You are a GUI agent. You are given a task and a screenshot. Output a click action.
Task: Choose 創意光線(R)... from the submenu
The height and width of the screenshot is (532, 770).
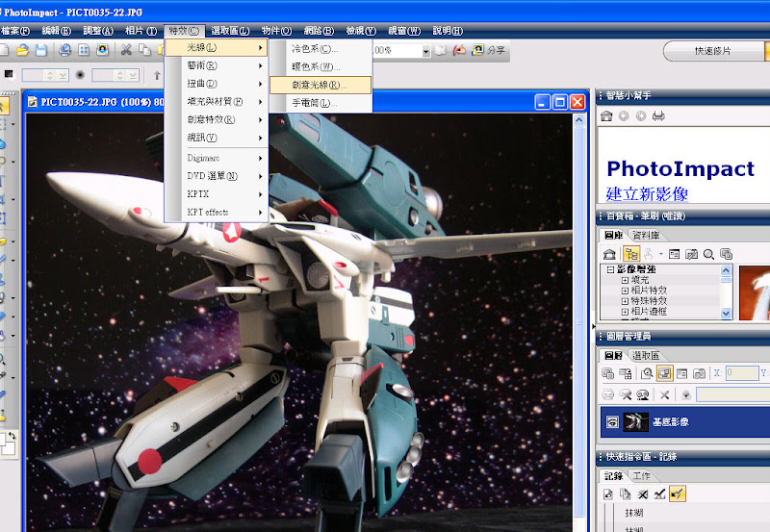pyautogui.click(x=321, y=85)
